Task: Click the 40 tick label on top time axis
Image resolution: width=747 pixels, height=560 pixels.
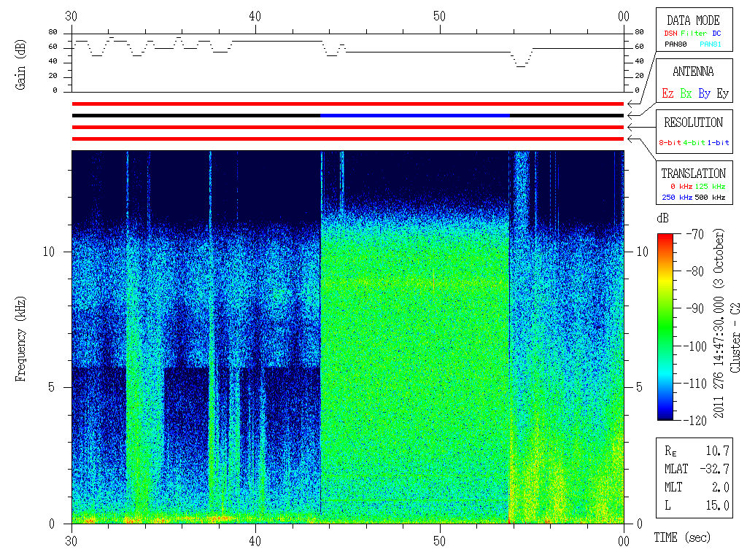Action: point(255,16)
